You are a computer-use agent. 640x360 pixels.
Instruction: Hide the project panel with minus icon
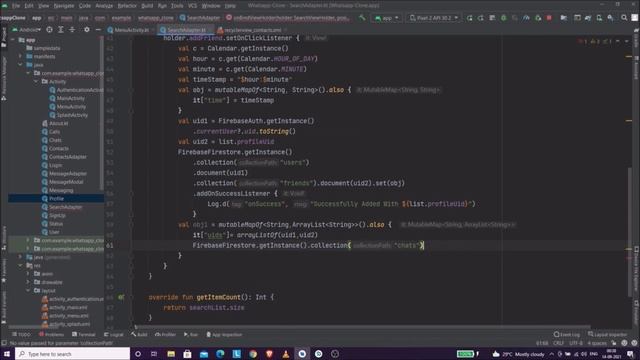[x=98, y=30]
